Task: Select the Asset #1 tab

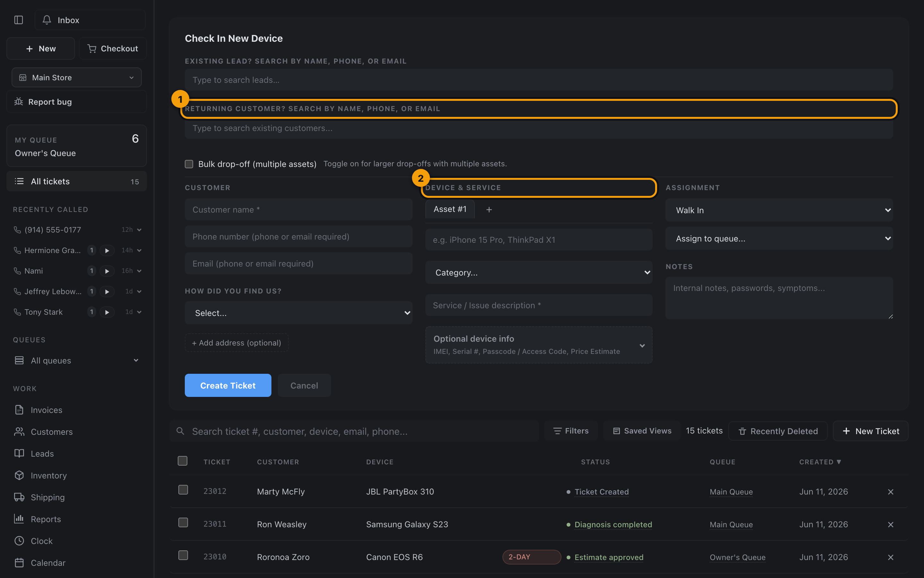Action: (450, 209)
